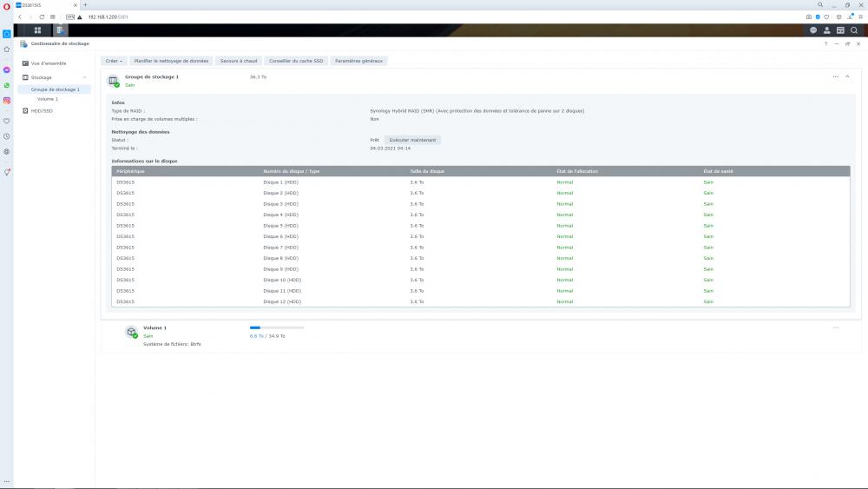Open Storage Manager help question mark

coord(825,43)
